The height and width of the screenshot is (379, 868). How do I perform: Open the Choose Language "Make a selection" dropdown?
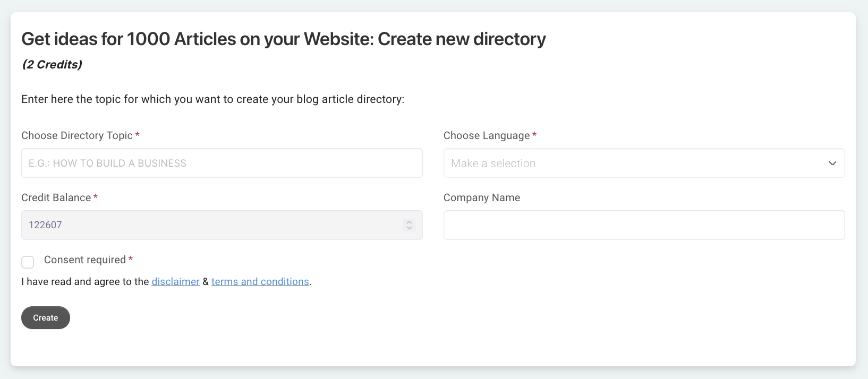632,163
